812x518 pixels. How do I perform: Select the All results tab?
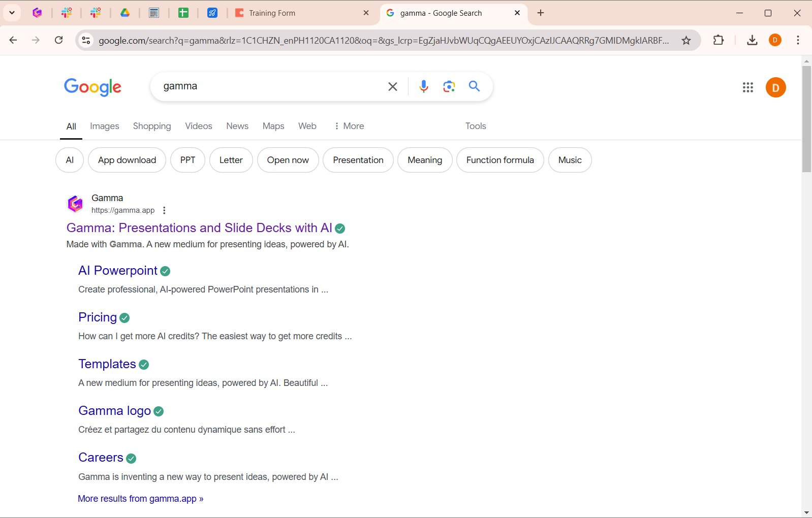pos(71,126)
